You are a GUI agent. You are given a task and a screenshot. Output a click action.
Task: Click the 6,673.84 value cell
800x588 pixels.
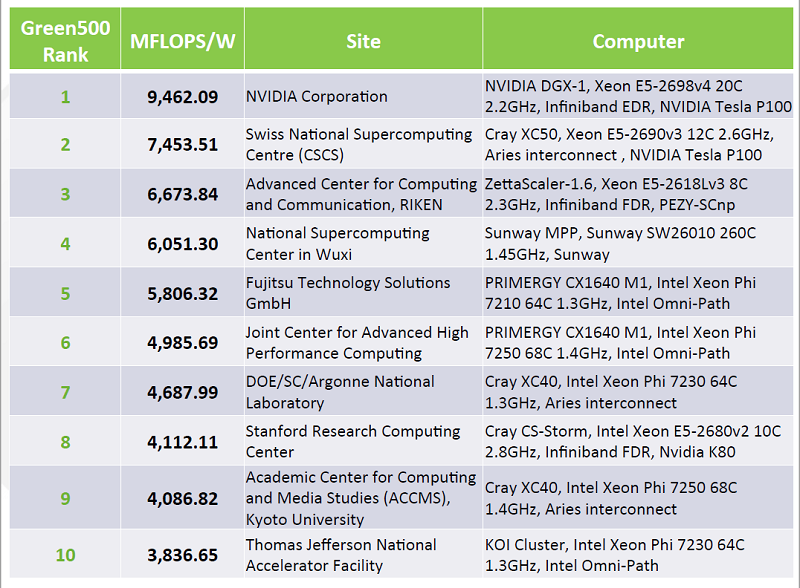tap(183, 194)
